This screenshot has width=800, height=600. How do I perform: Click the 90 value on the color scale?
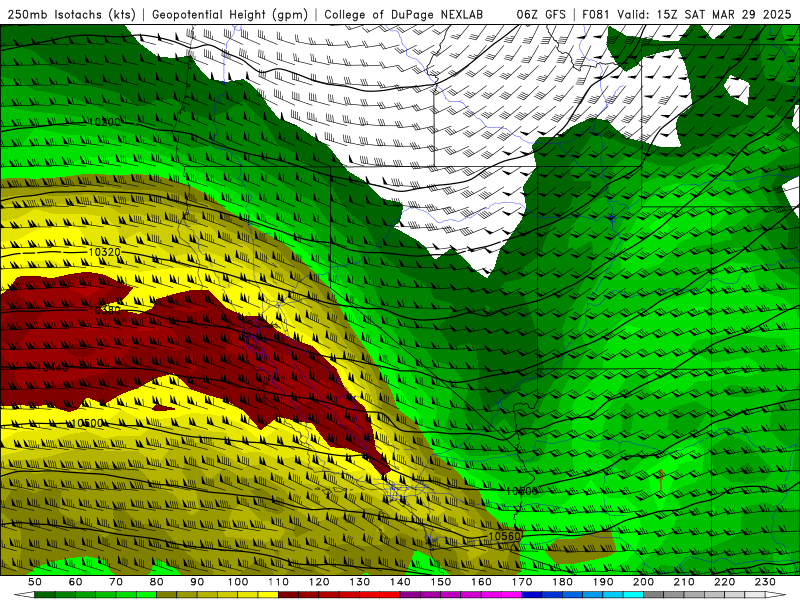[x=197, y=582]
